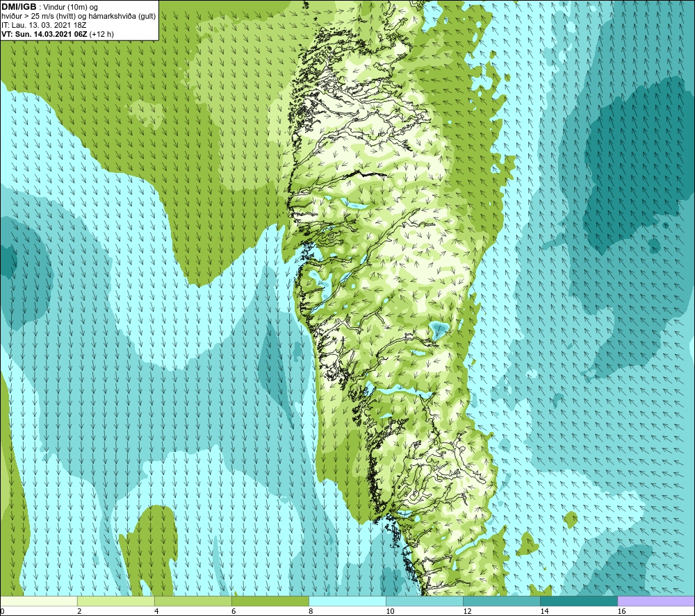
Task: Click the legend tick label '8'
Action: (x=311, y=611)
